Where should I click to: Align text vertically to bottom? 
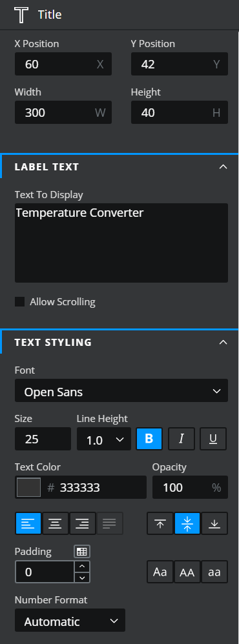coord(214,523)
